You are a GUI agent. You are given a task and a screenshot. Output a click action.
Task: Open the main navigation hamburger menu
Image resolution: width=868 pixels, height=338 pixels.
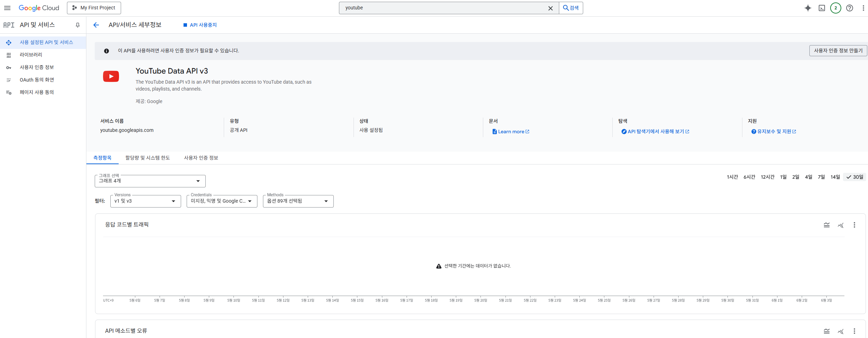click(7, 8)
